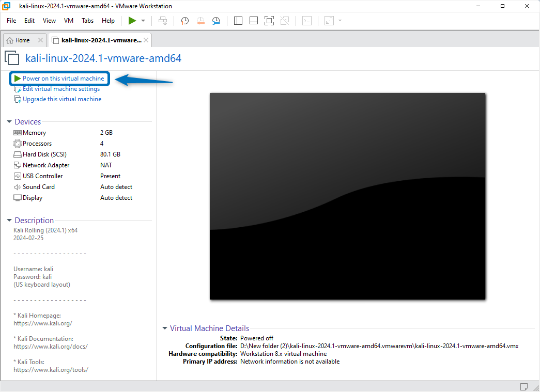Toggle the library sidebar panel icon
This screenshot has height=392, width=540.
pyautogui.click(x=238, y=21)
